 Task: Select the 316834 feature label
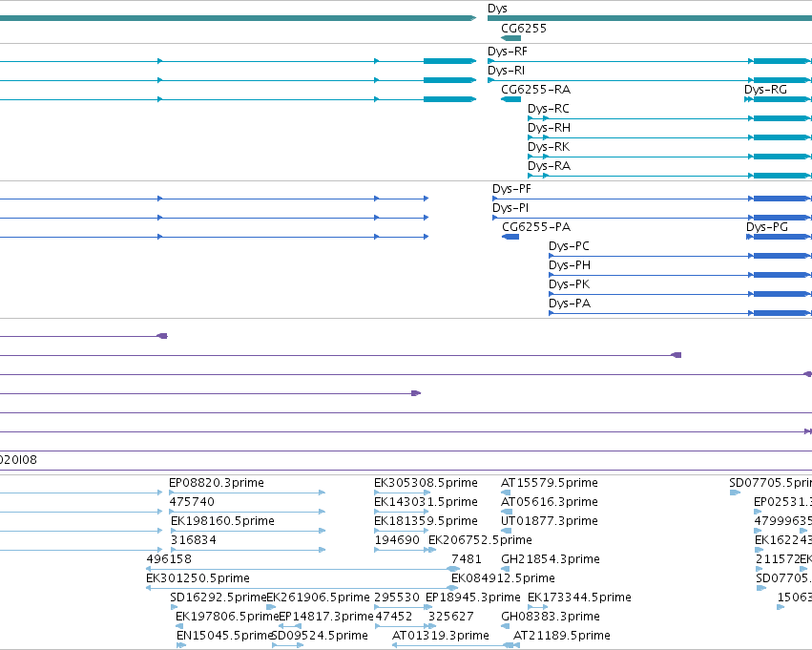pos(194,541)
